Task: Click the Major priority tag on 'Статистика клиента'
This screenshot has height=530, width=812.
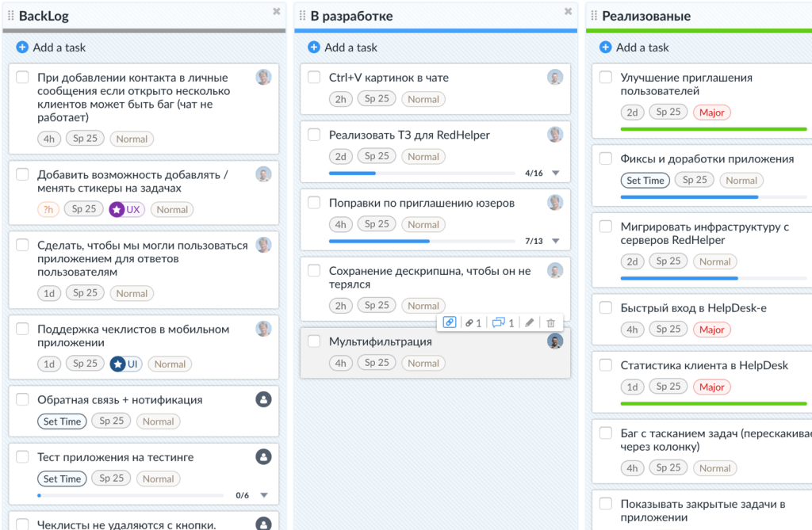Action: (712, 387)
